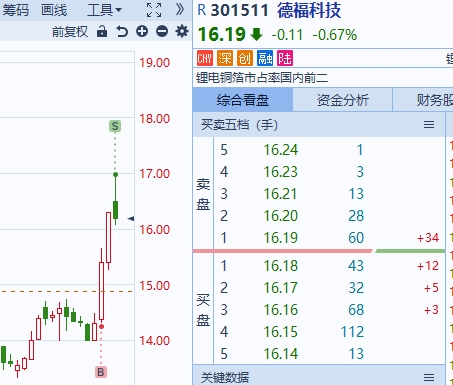Click the lock icon next to 前复权

click(x=102, y=32)
